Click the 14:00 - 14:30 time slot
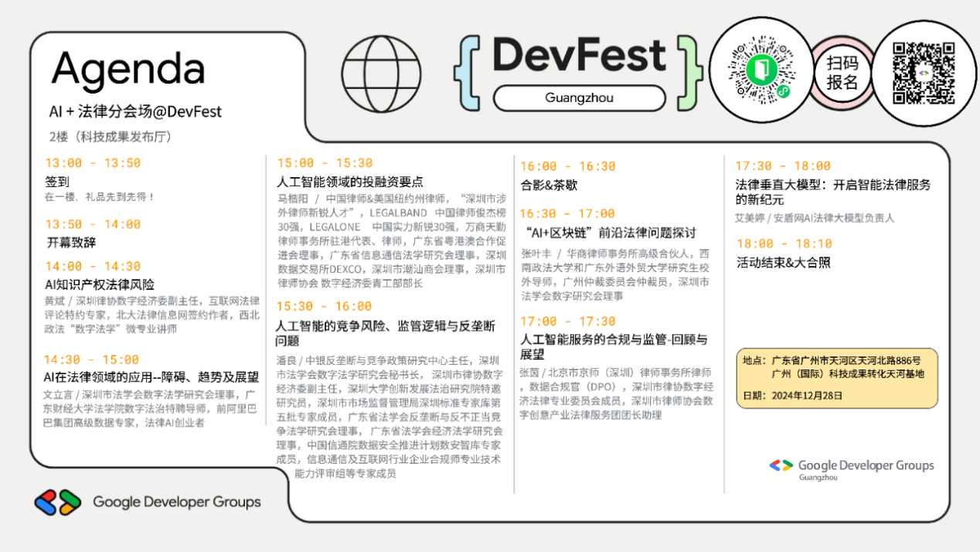The width and height of the screenshot is (980, 552). pyautogui.click(x=93, y=266)
